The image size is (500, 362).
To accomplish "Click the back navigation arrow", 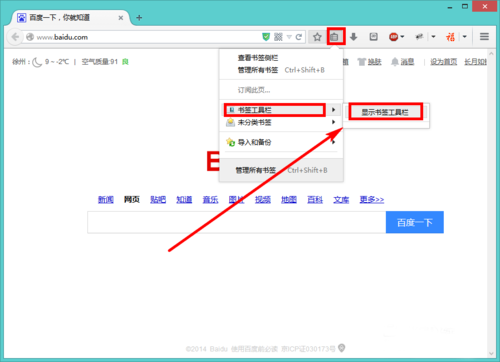I will [x=15, y=37].
